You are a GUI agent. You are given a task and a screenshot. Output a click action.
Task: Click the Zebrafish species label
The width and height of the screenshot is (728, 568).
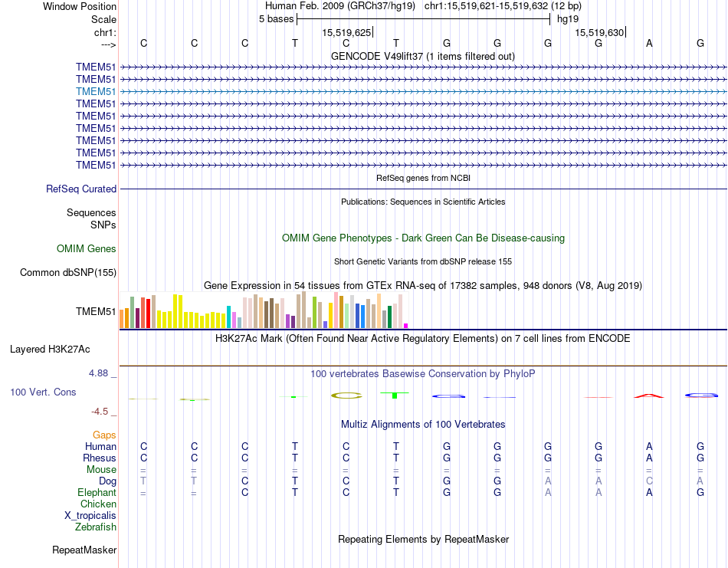(x=96, y=527)
